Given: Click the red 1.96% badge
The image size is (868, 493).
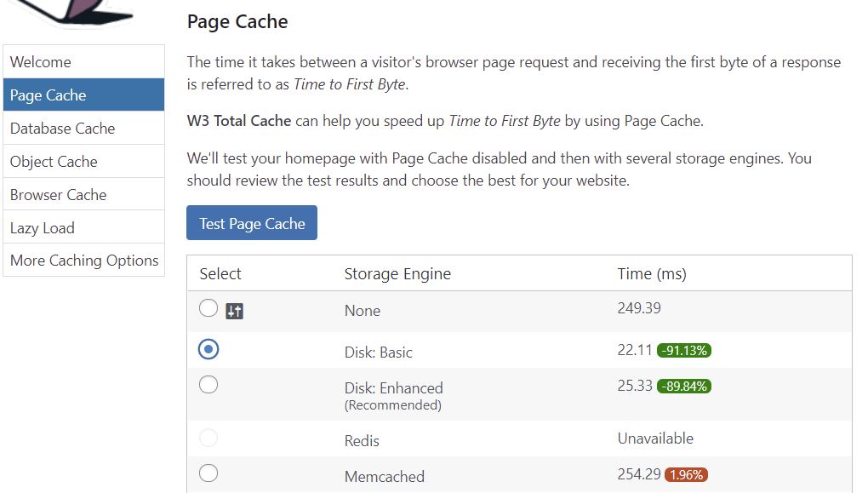Looking at the screenshot, I should tap(686, 475).
